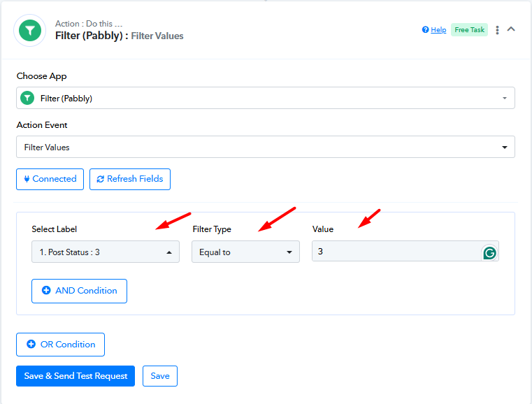Click the Filter (Pabbly) : Filter Values title
Screen dimensions: 532x404
(119, 36)
